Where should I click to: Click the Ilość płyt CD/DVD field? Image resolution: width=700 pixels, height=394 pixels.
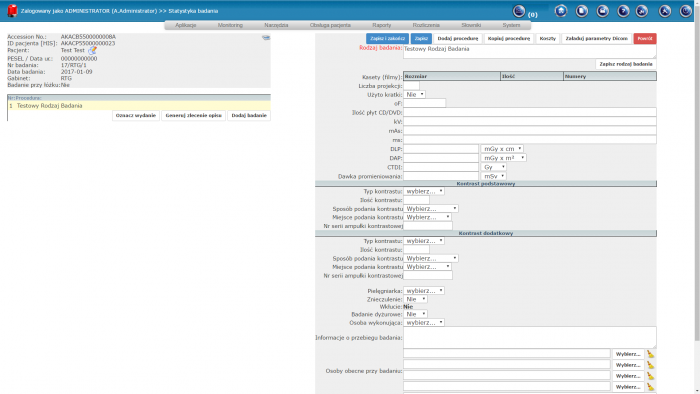coord(529,112)
